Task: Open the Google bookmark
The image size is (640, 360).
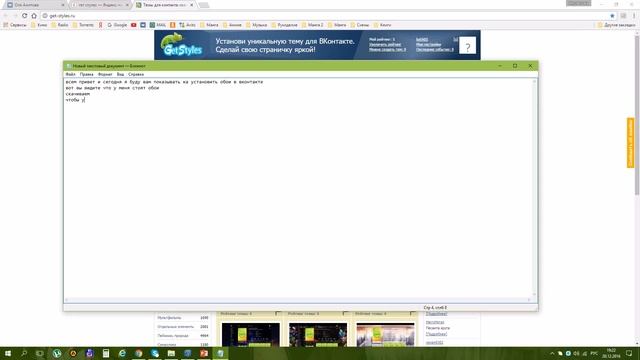Action: point(117,25)
